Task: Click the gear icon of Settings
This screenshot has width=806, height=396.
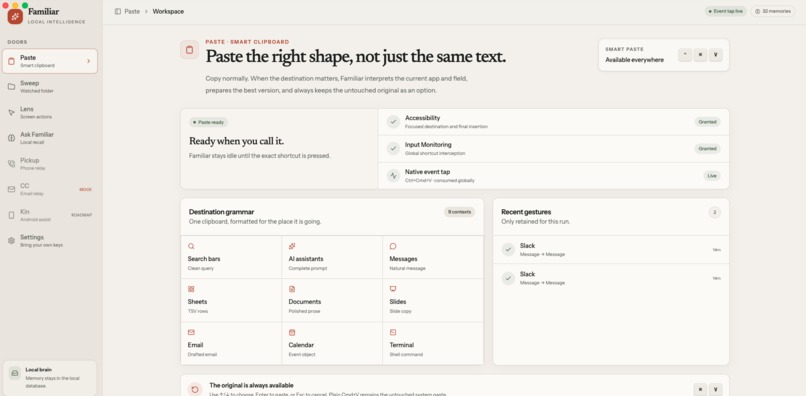Action: pos(11,241)
